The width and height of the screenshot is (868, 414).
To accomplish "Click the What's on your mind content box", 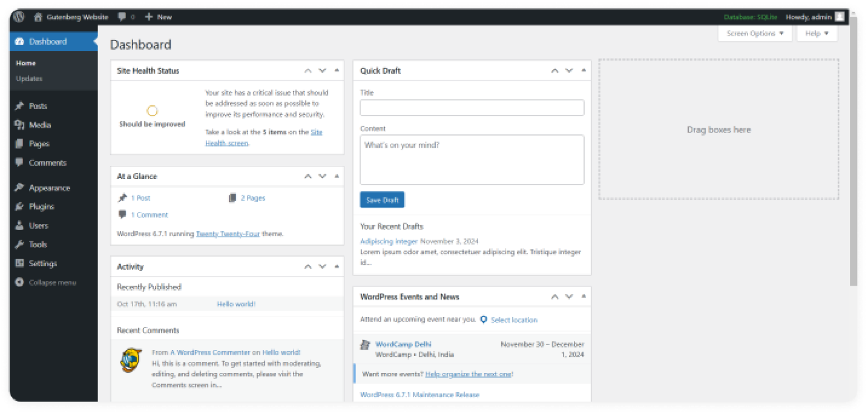I will pyautogui.click(x=472, y=160).
